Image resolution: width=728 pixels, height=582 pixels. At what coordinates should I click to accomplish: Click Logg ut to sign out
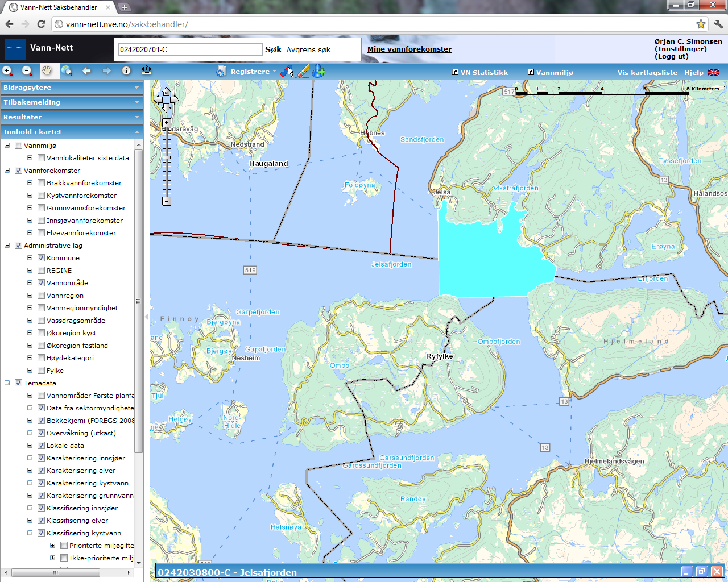pyautogui.click(x=672, y=56)
